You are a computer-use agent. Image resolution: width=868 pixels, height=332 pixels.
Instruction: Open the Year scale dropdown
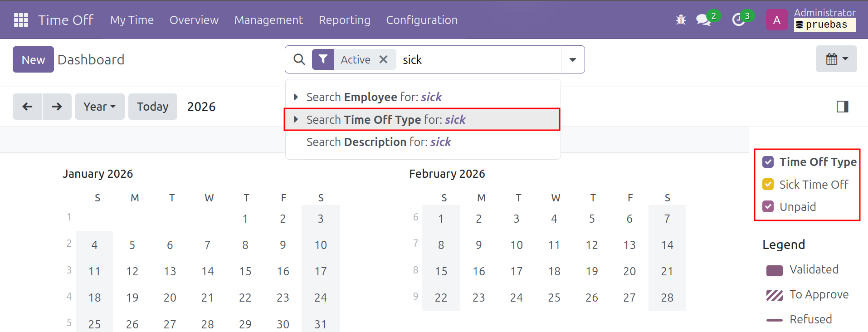point(100,107)
